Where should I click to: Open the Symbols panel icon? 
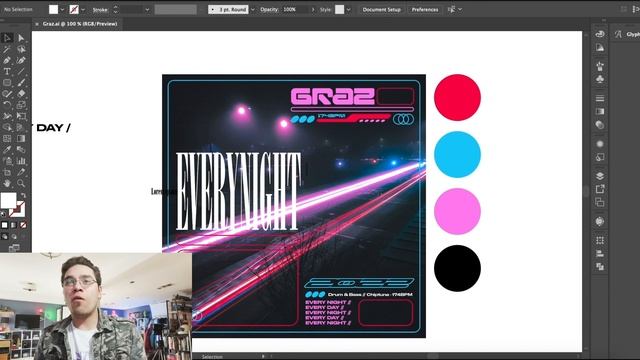[600, 79]
